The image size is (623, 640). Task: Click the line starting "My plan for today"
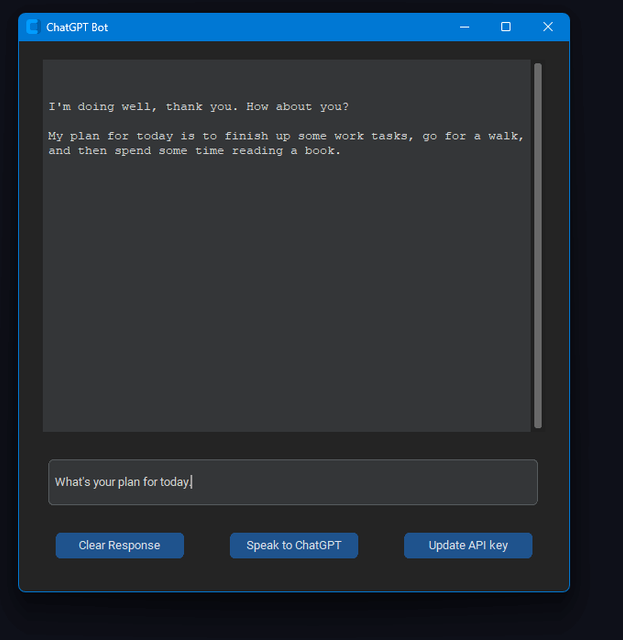[x=286, y=136]
